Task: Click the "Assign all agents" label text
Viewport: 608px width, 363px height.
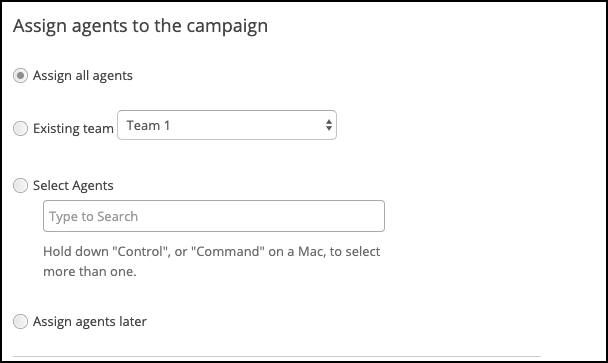Action: [83, 76]
